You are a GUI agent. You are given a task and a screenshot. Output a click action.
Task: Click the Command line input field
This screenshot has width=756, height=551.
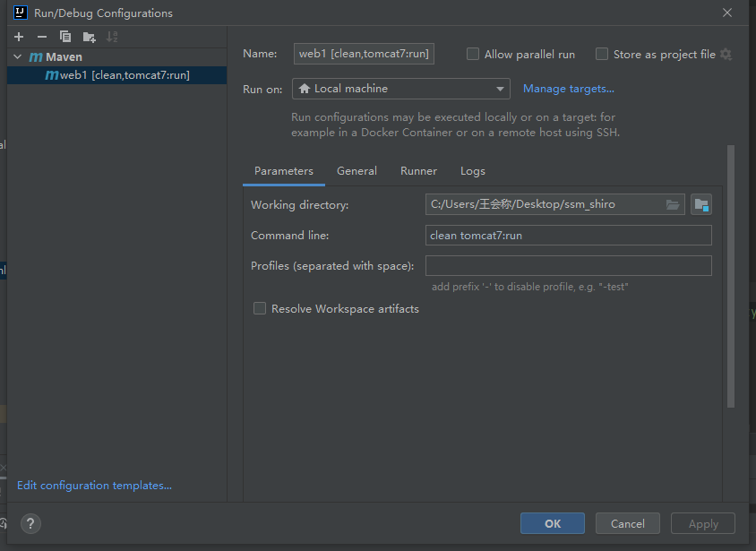pos(569,236)
